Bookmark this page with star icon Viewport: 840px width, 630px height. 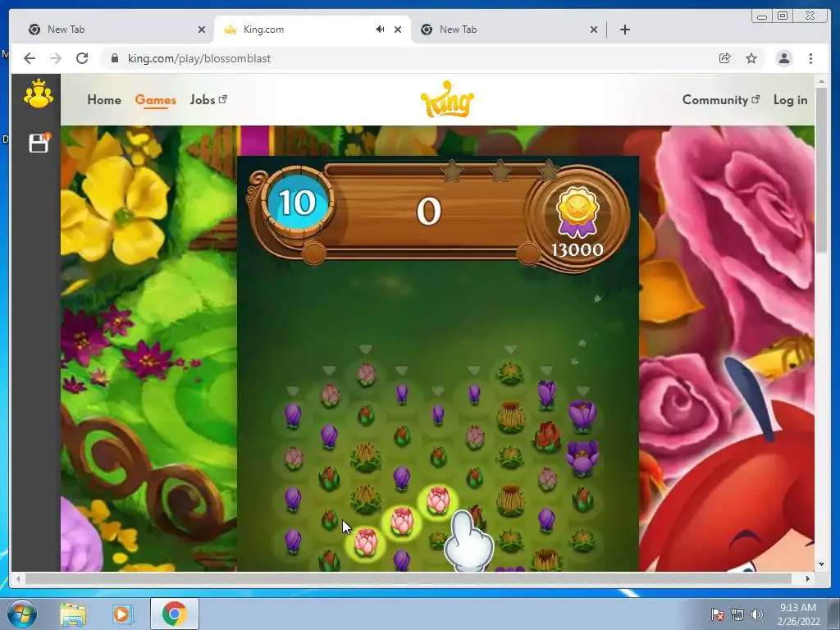pos(751,58)
